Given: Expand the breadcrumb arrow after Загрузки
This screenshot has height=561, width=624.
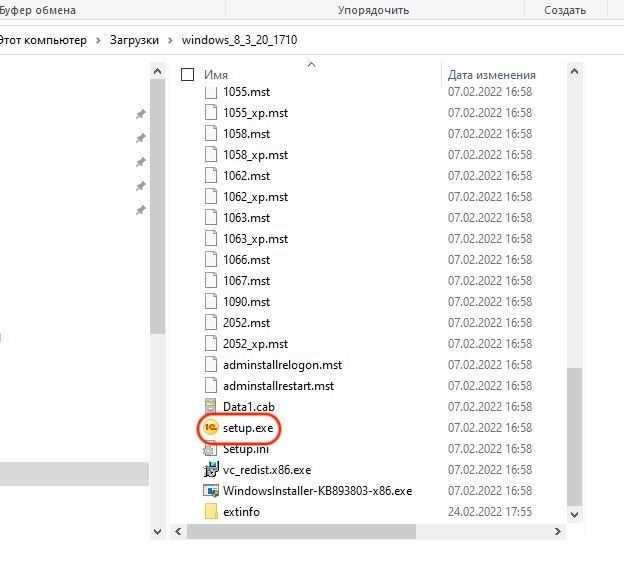Looking at the screenshot, I should 170,41.
